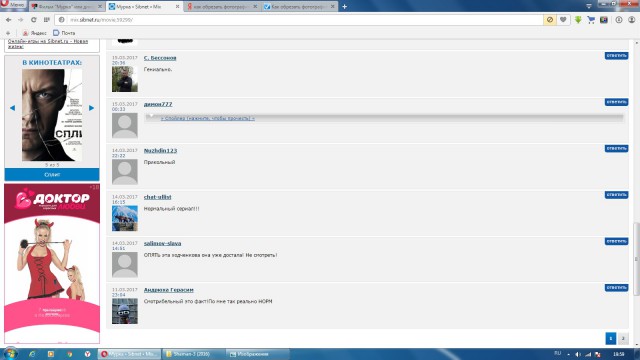Click С. Бессонов's avatar photo
The image size is (640, 360).
click(x=125, y=79)
